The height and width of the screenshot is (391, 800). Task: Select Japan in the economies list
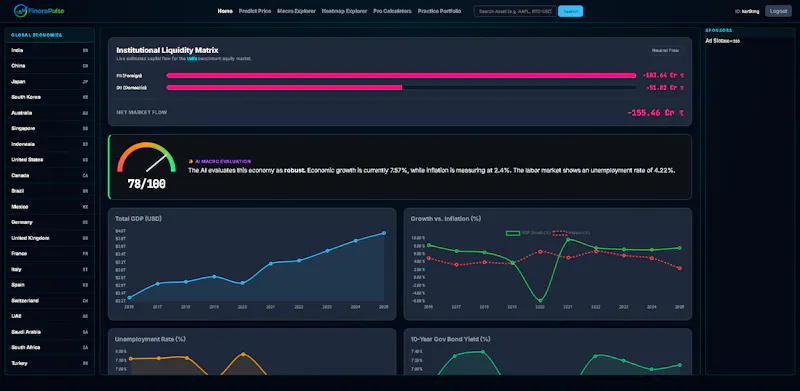(49, 82)
